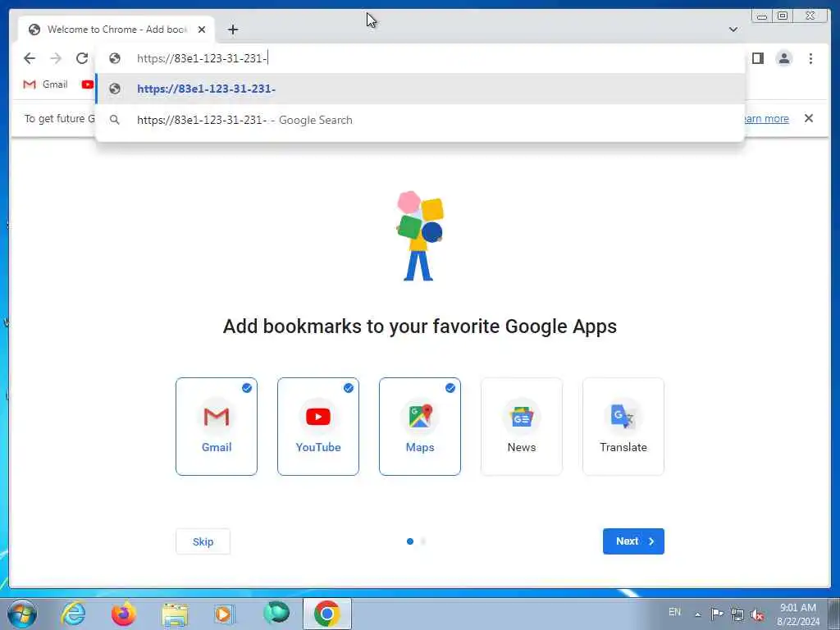Open the Windows Start button
Screen dimensions: 840x630
coord(22,614)
